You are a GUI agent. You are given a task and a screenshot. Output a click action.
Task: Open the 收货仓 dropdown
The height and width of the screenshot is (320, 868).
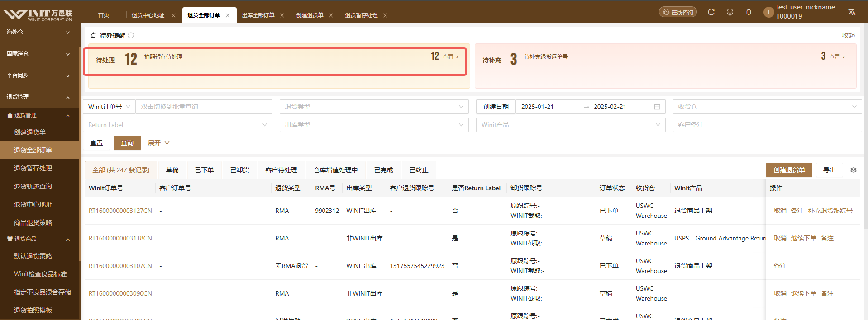point(767,107)
